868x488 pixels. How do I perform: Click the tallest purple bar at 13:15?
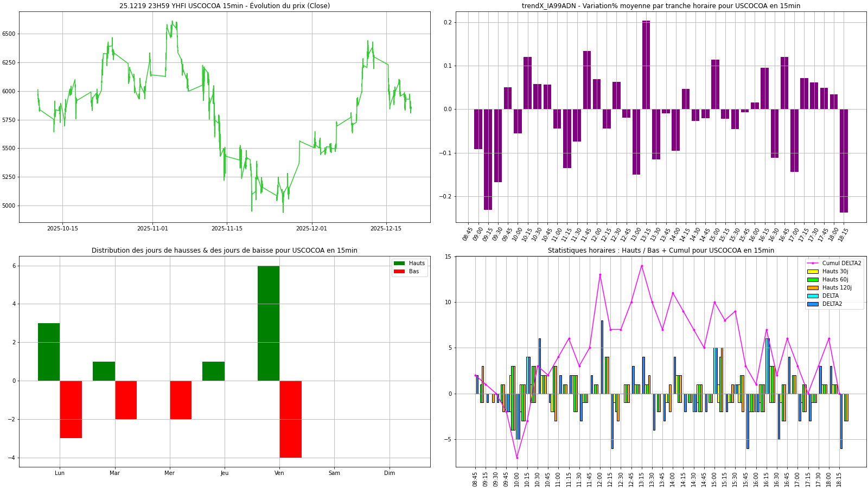click(646, 65)
